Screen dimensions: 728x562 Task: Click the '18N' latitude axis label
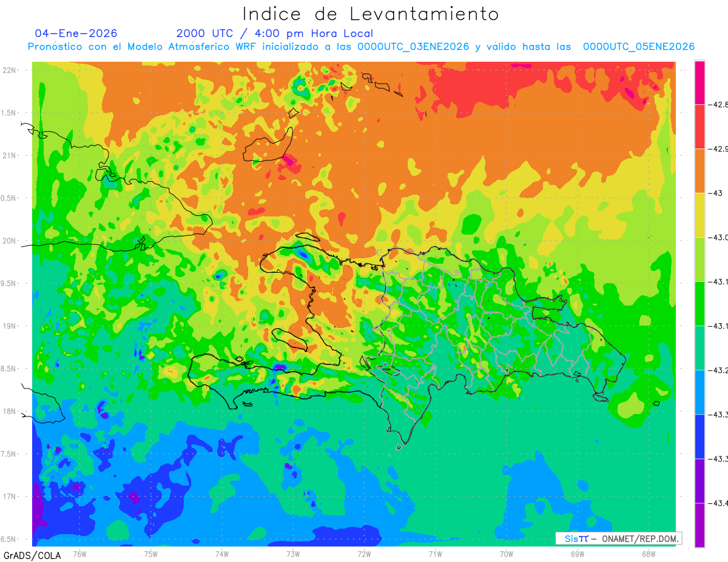[x=10, y=412]
